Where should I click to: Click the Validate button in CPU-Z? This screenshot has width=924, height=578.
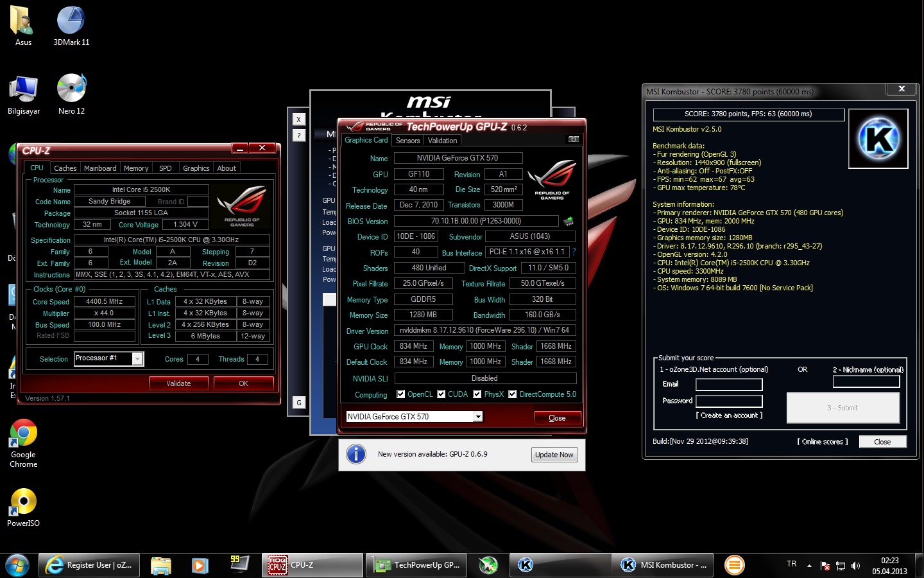click(x=179, y=383)
